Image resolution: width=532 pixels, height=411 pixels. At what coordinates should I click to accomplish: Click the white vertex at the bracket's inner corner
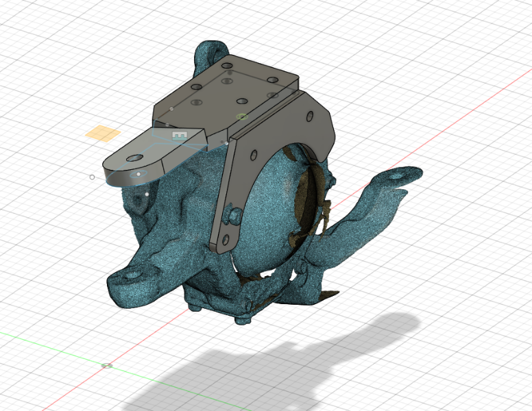(x=227, y=143)
